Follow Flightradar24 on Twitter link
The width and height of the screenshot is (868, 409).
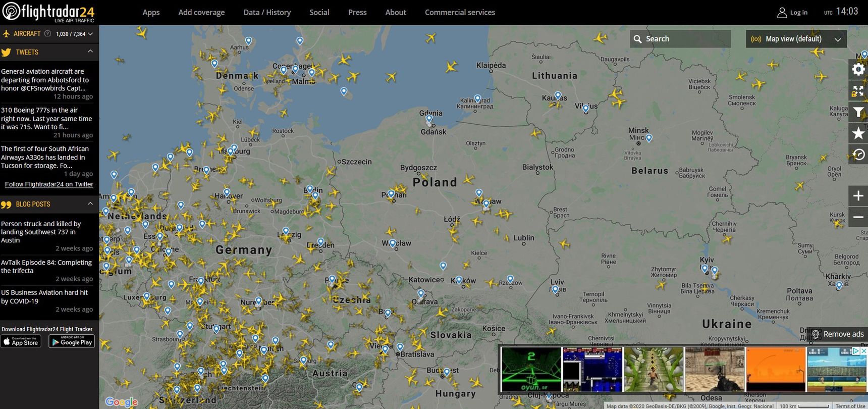[x=49, y=184]
